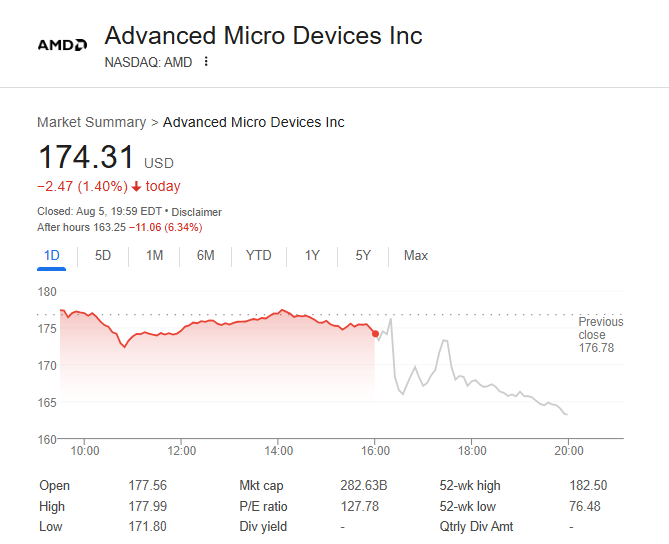The image size is (669, 544).
Task: Open the 1Y chart range
Action: tap(312, 256)
